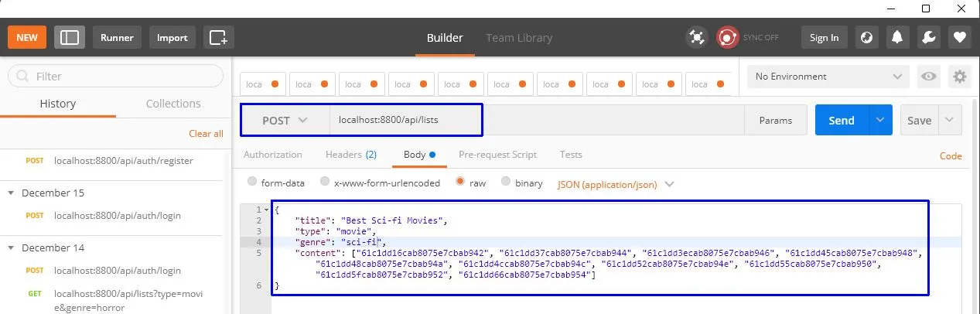Open the POST method dropdown
The image size is (980, 314).
[285, 121]
